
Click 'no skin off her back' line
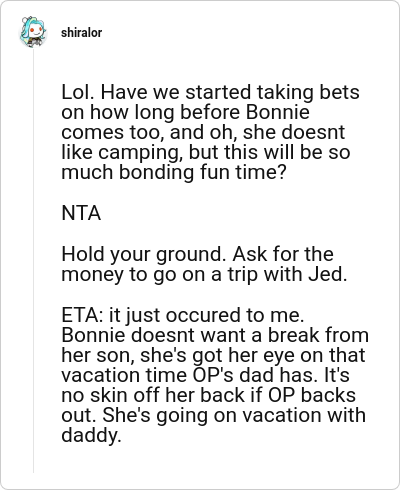[208, 395]
